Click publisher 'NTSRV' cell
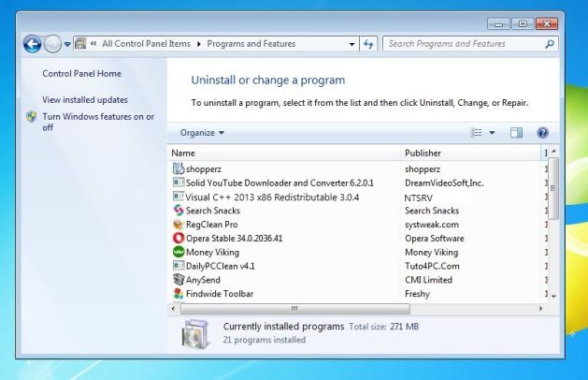The height and width of the screenshot is (380, 588). [419, 197]
